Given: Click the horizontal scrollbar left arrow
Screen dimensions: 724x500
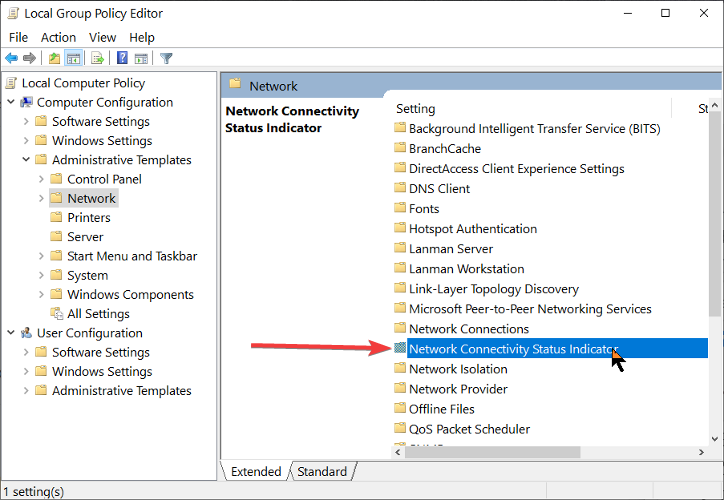Looking at the screenshot, I should [x=398, y=452].
